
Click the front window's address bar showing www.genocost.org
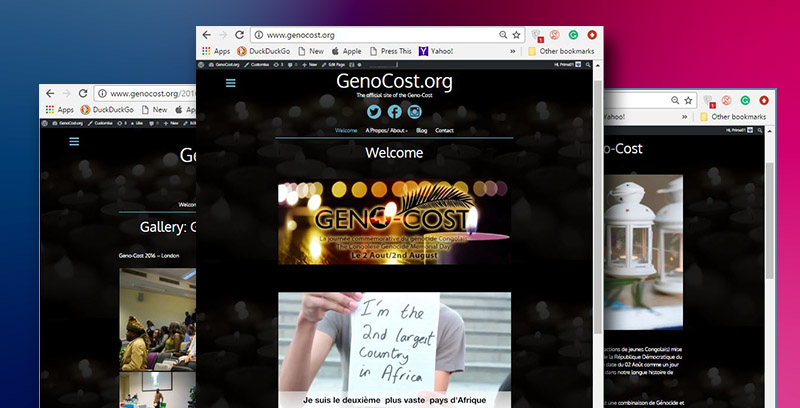click(388, 35)
